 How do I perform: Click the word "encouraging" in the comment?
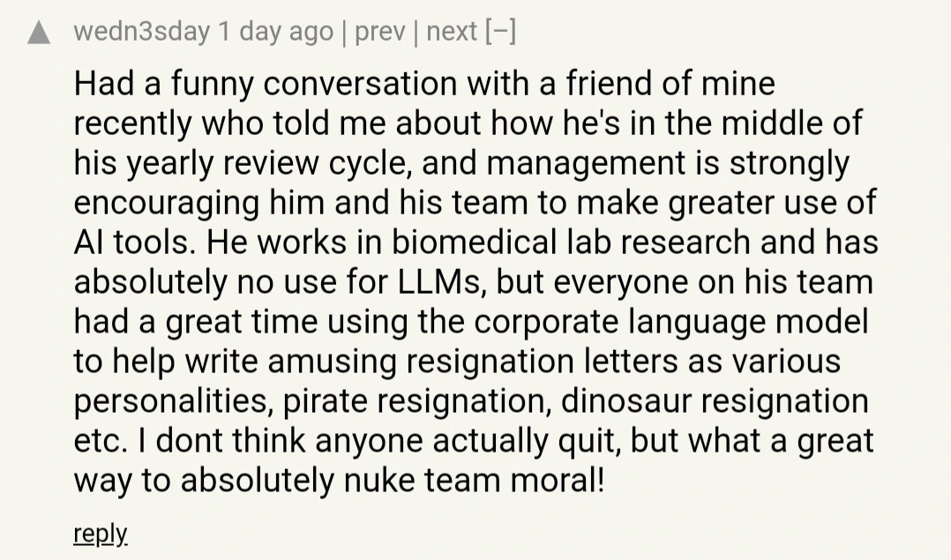(x=167, y=204)
